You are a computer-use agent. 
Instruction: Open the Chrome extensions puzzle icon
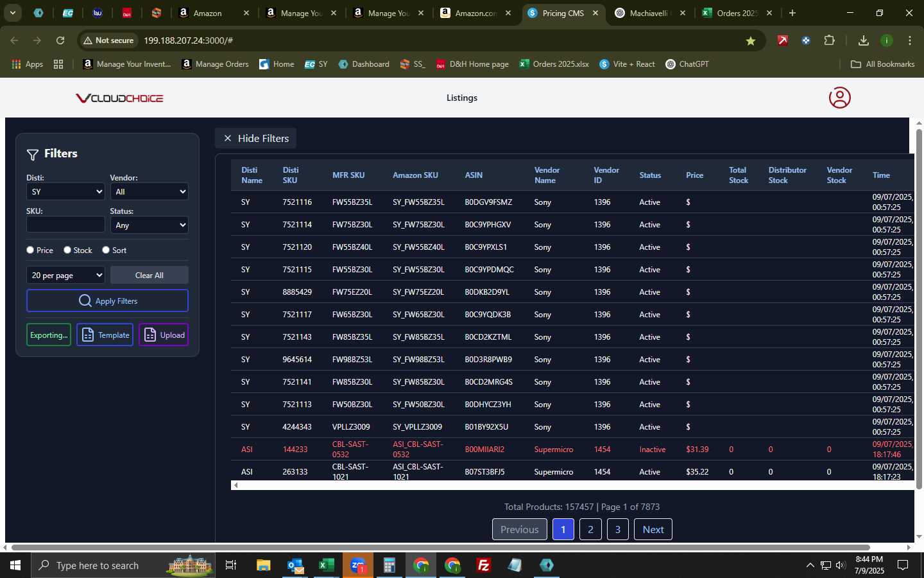(x=829, y=40)
